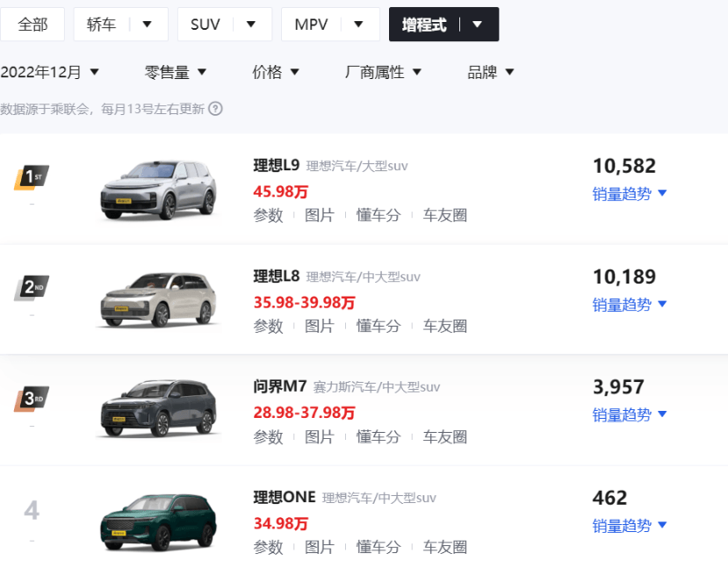Click 图片 for 问界M7

tap(320, 437)
